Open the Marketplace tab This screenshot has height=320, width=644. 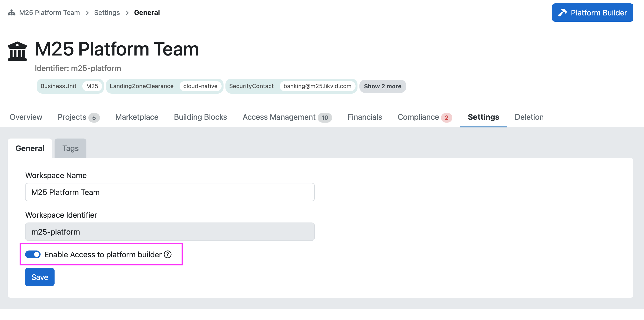click(x=137, y=117)
